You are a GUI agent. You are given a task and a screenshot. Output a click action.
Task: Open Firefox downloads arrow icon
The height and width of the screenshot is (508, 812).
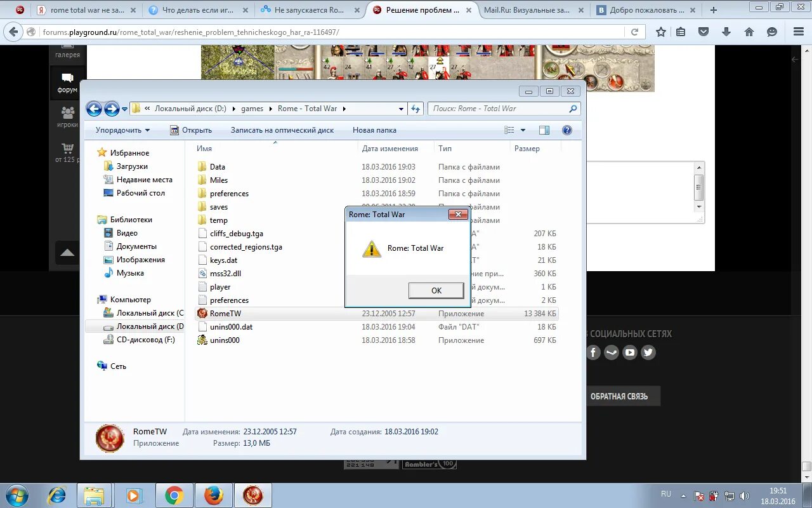(726, 32)
